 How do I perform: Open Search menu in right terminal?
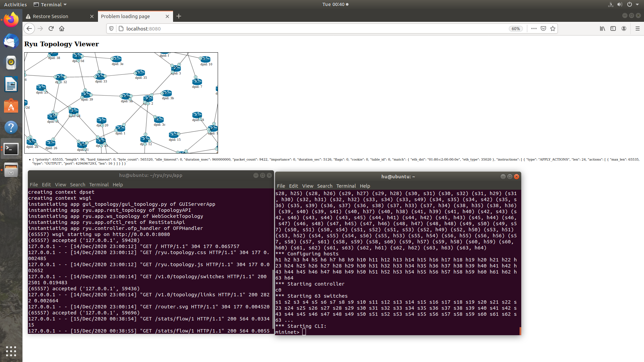click(324, 186)
